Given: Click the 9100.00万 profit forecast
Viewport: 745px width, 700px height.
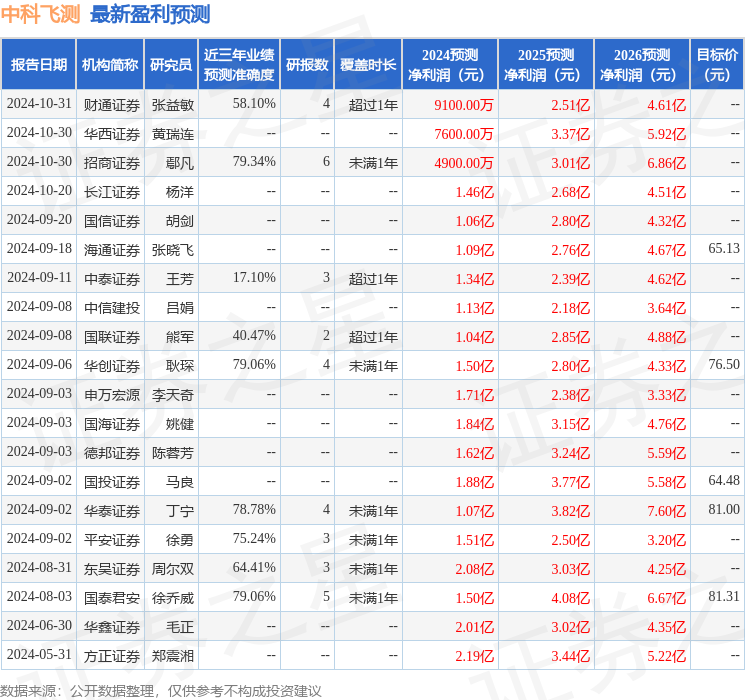Looking at the screenshot, I should click(464, 105).
